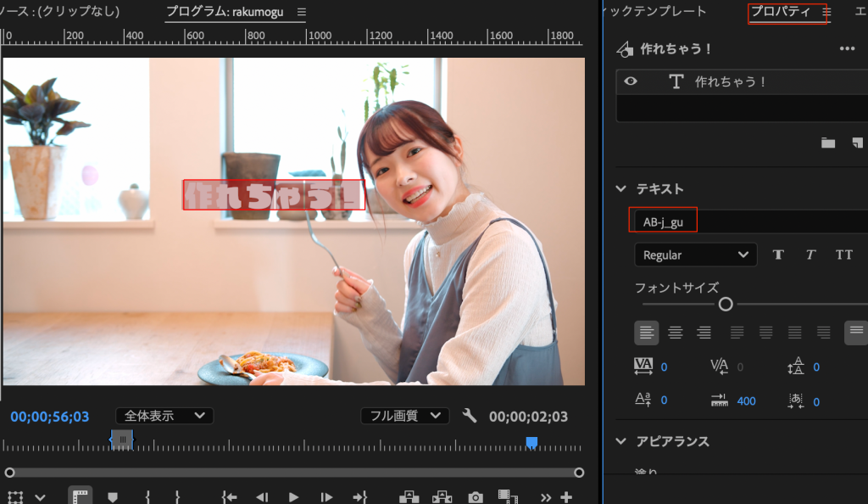Image resolution: width=868 pixels, height=504 pixels.
Task: Click the Export Frame camera icon
Action: [476, 497]
